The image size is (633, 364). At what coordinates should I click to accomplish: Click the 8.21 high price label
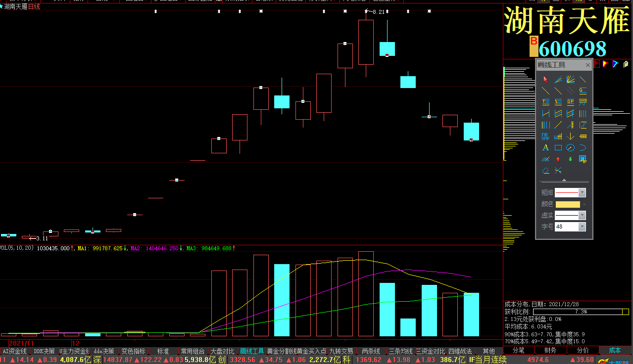[378, 11]
